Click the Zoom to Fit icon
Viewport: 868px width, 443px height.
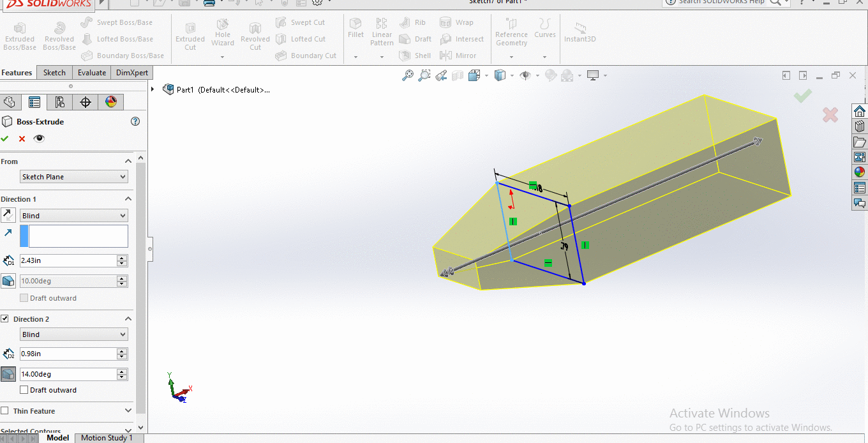407,75
